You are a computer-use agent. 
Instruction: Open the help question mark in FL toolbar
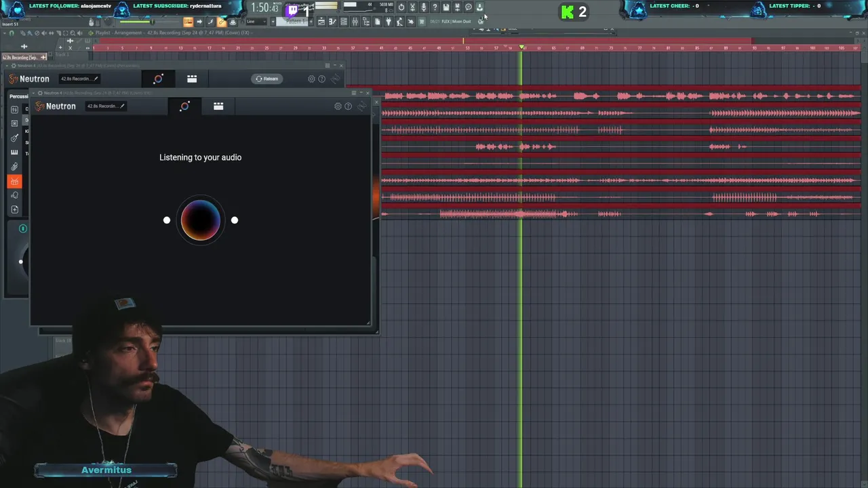pos(435,7)
